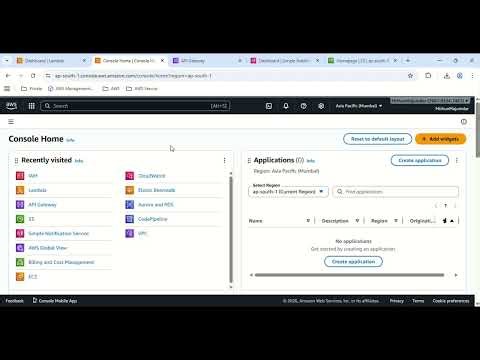Open the Applications widget options menu
Image resolution: width=480 pixels, height=360 pixels.
tap(457, 161)
